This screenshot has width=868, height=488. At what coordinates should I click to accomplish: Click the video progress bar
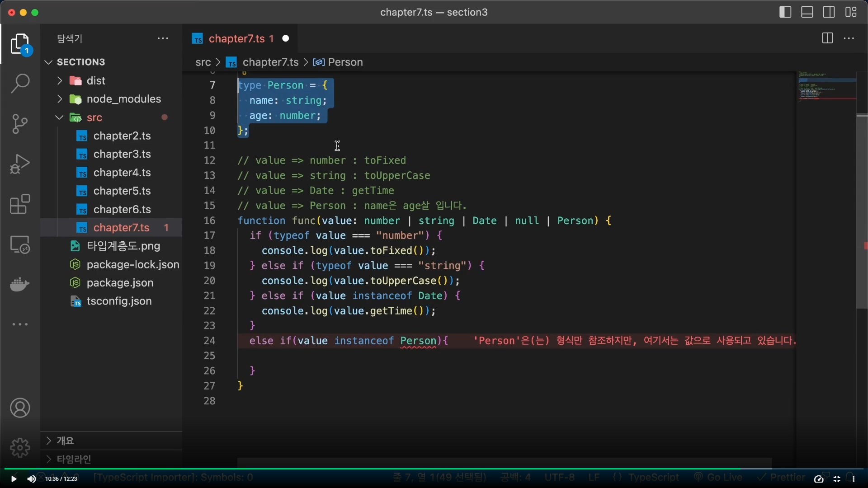coord(434,469)
